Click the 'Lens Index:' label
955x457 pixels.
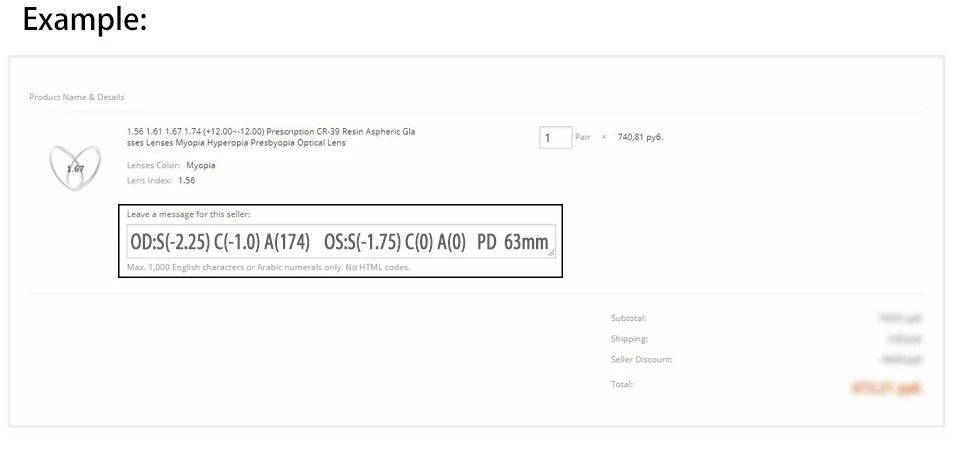150,180
